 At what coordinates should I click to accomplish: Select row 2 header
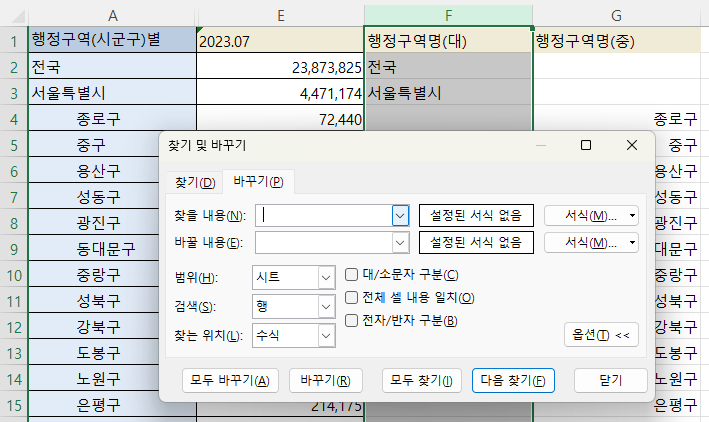14,66
